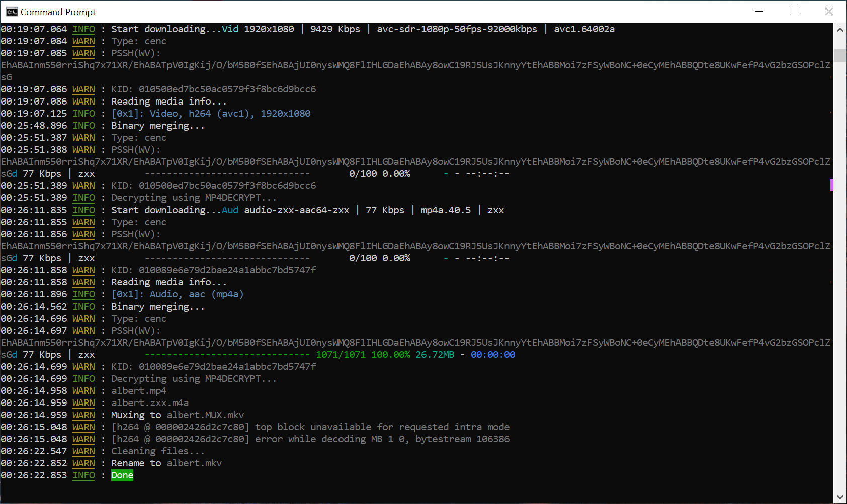847x504 pixels.
Task: Click the green "1071/1071" segment count
Action: [x=341, y=355]
